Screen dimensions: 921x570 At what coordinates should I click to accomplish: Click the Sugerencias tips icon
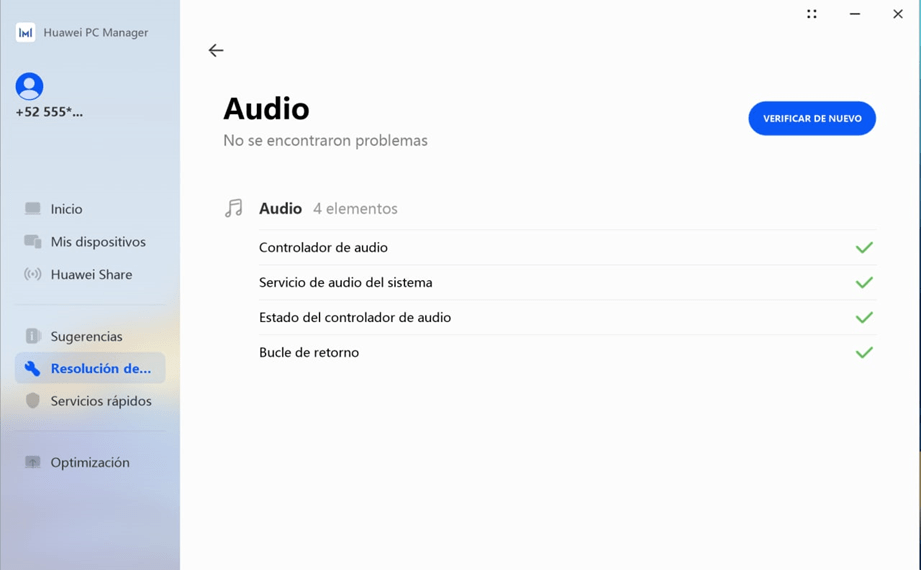tap(33, 336)
